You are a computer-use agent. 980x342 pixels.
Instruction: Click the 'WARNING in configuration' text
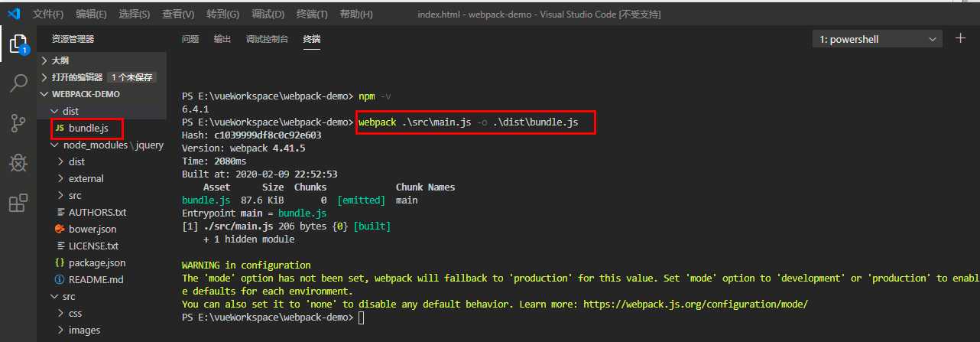(246, 265)
